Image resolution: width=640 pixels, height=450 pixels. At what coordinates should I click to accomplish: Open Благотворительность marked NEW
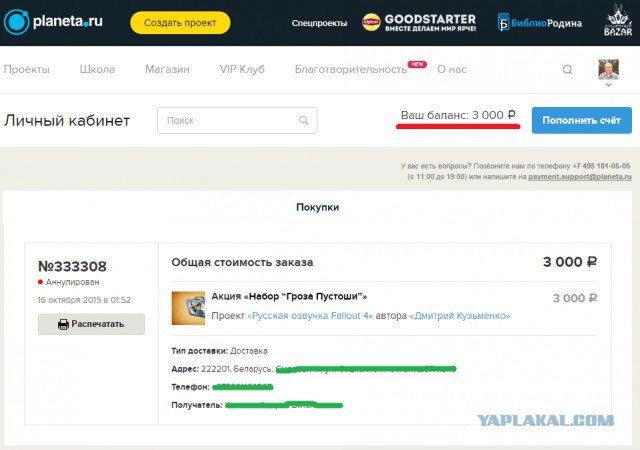coord(351,69)
